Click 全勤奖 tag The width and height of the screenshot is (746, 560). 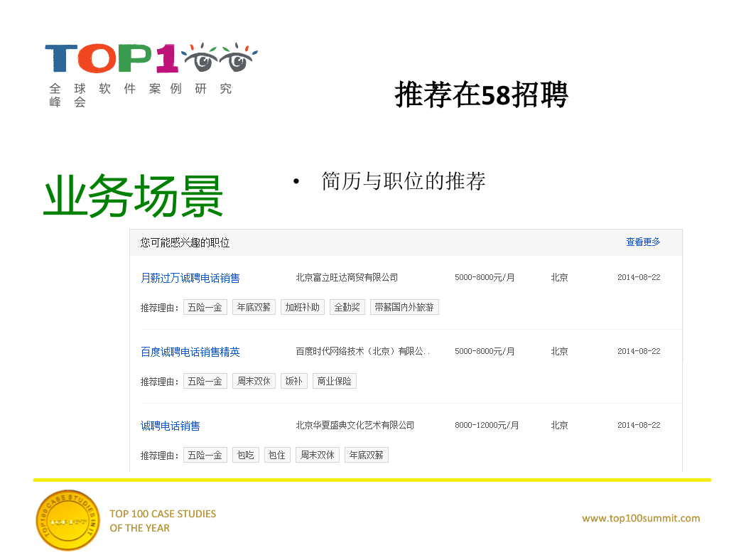347,307
